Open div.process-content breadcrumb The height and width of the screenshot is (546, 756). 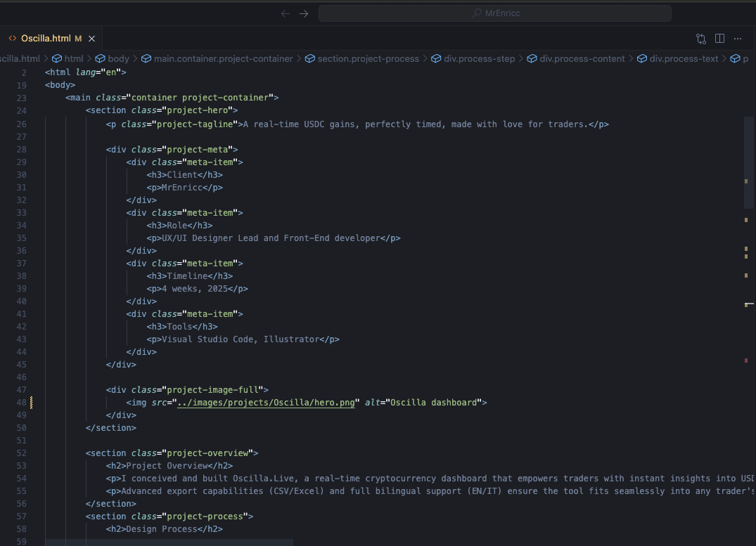click(582, 59)
